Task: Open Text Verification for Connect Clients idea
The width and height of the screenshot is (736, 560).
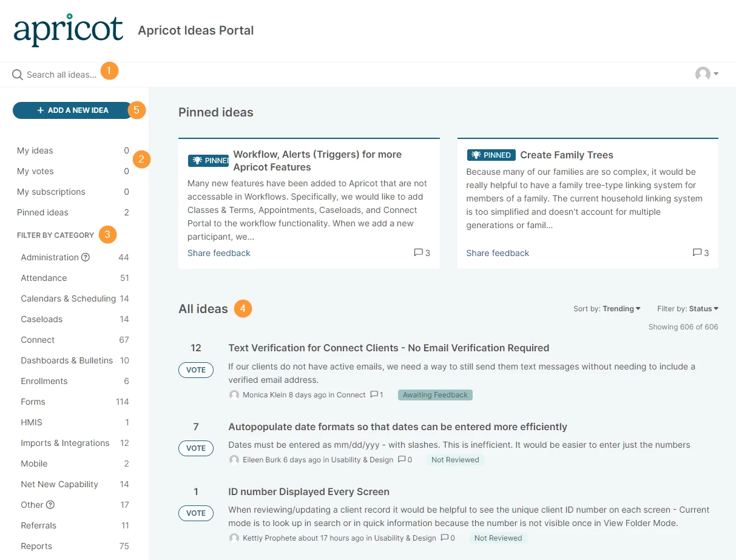Action: 388,348
